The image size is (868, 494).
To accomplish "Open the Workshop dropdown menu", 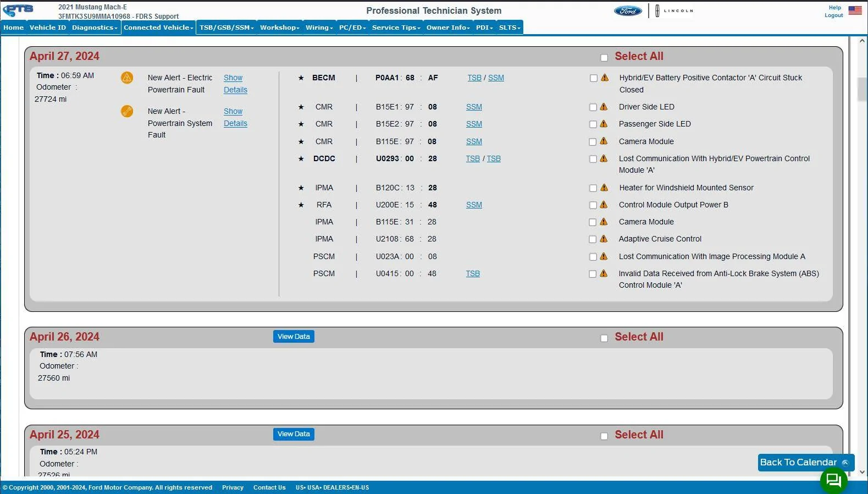I will click(280, 28).
